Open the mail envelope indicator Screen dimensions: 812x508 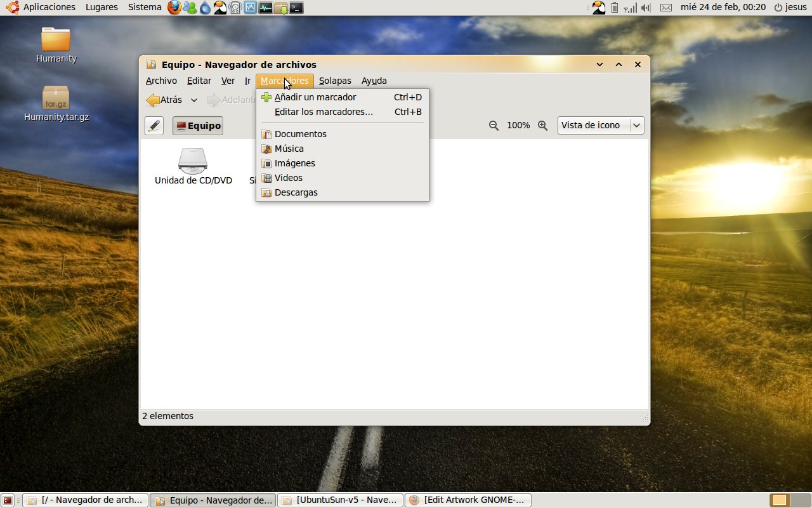coord(665,8)
